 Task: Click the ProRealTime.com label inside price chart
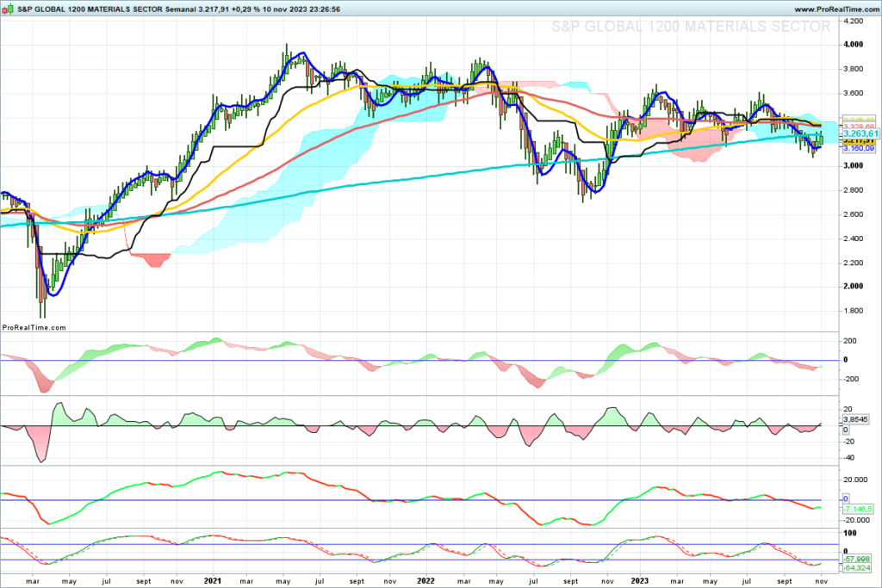click(x=34, y=327)
